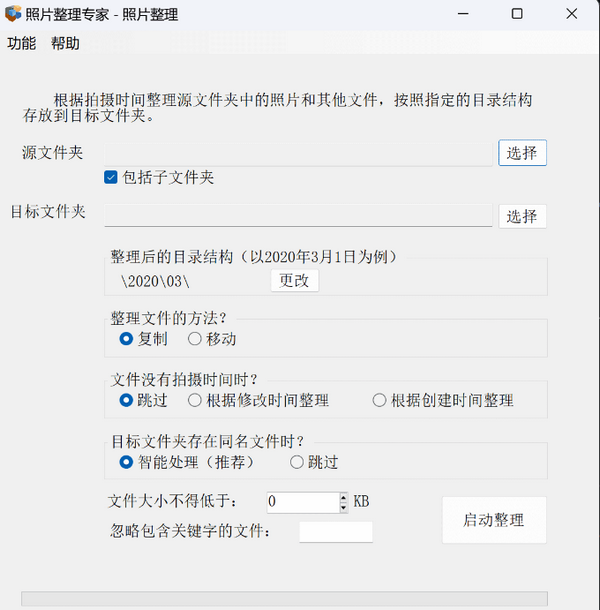
Task: Click the progress bar at the bottom
Action: (298, 599)
